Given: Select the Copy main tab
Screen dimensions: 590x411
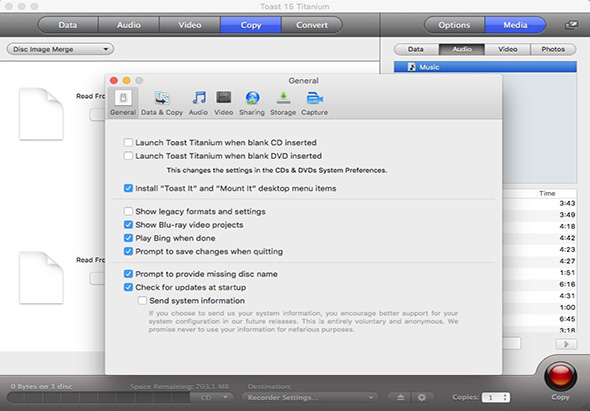Looking at the screenshot, I should (x=251, y=25).
